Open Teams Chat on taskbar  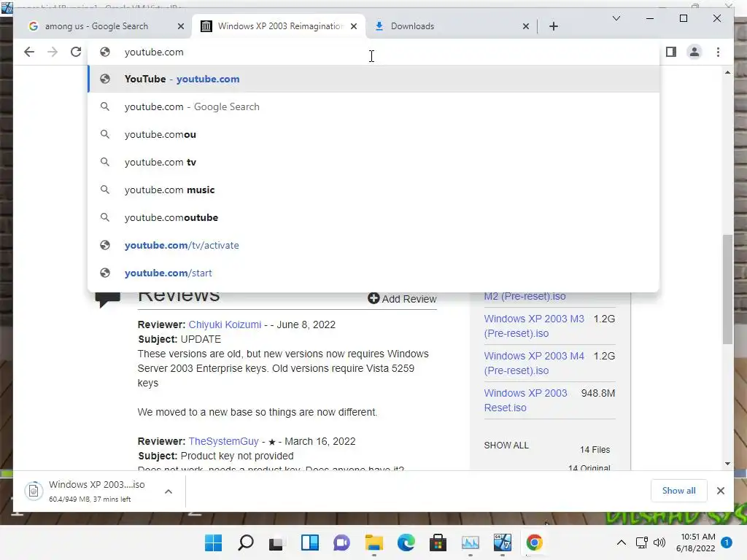341,542
